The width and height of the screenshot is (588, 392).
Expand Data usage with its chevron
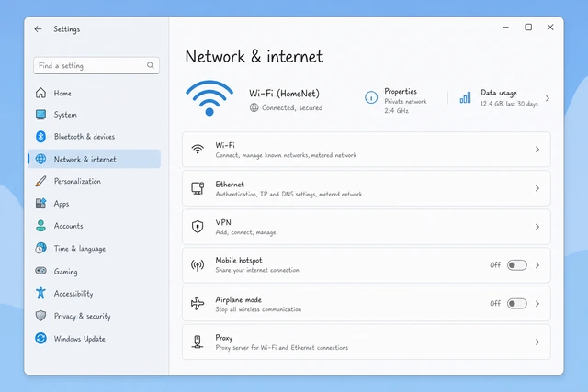click(548, 98)
